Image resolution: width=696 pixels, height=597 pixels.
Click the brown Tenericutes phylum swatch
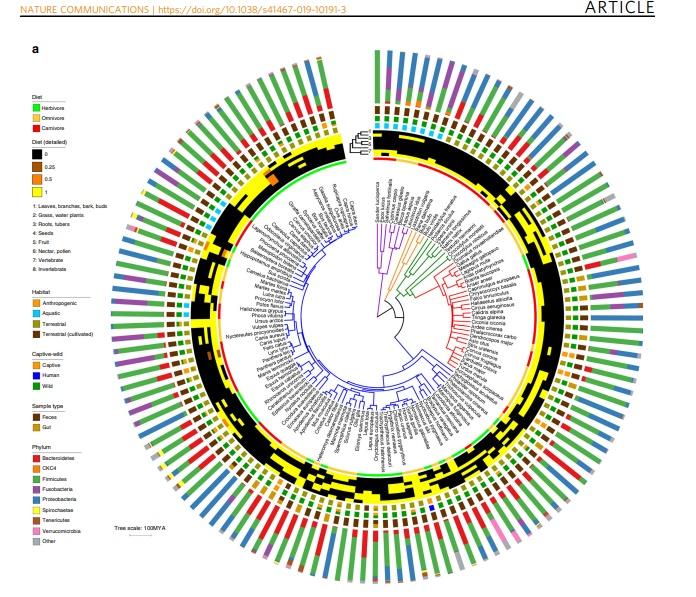click(x=36, y=520)
